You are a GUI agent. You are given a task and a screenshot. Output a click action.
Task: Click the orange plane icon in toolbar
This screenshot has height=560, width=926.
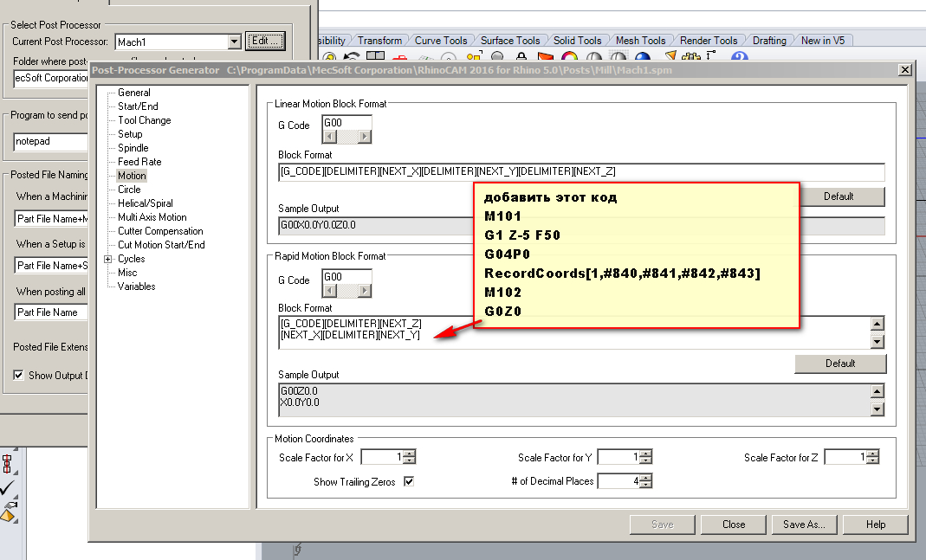click(545, 57)
